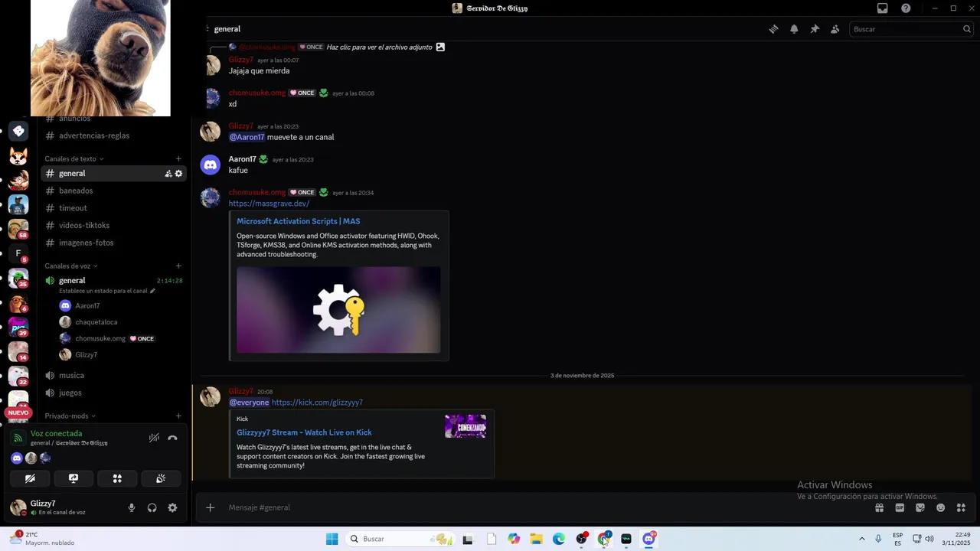The width and height of the screenshot is (980, 551).
Task: Open the imagenes-fotos channel
Action: [113, 243]
